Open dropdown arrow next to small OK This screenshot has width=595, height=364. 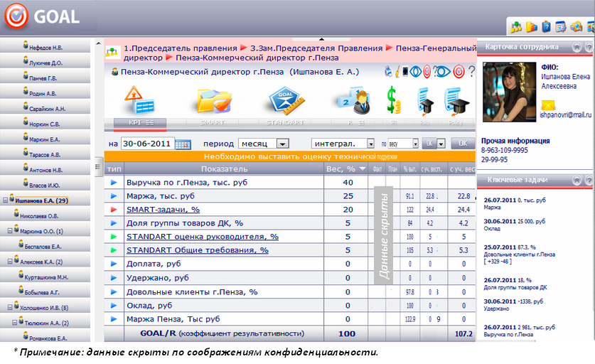click(x=441, y=144)
